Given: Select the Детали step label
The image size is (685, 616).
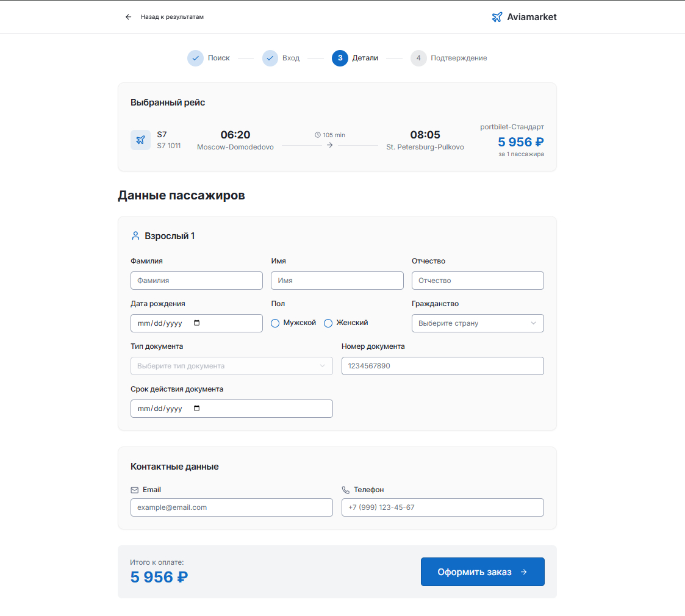Looking at the screenshot, I should click(365, 58).
